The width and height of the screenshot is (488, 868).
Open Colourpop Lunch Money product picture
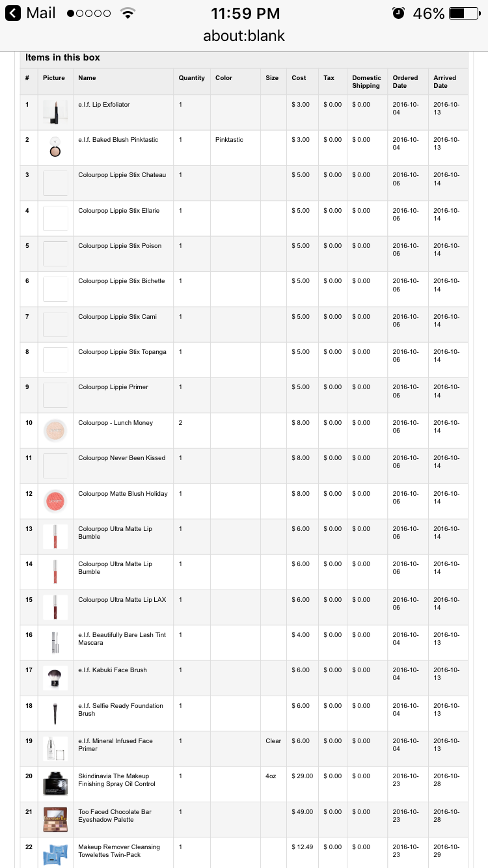(x=55, y=430)
